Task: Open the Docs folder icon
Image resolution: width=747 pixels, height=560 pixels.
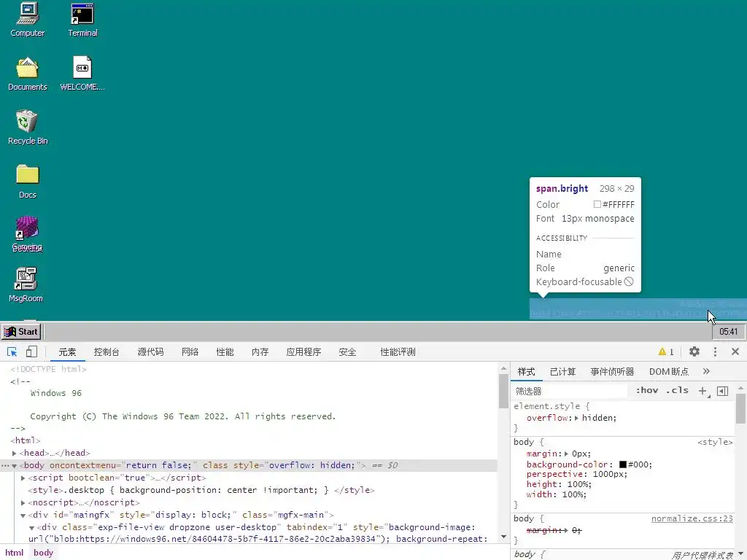Action: [x=27, y=182]
